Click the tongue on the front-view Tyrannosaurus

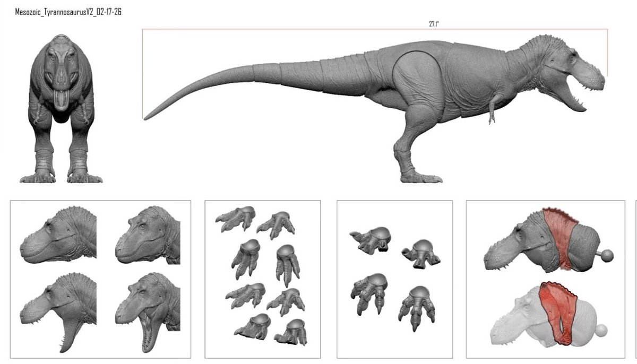pos(62,98)
